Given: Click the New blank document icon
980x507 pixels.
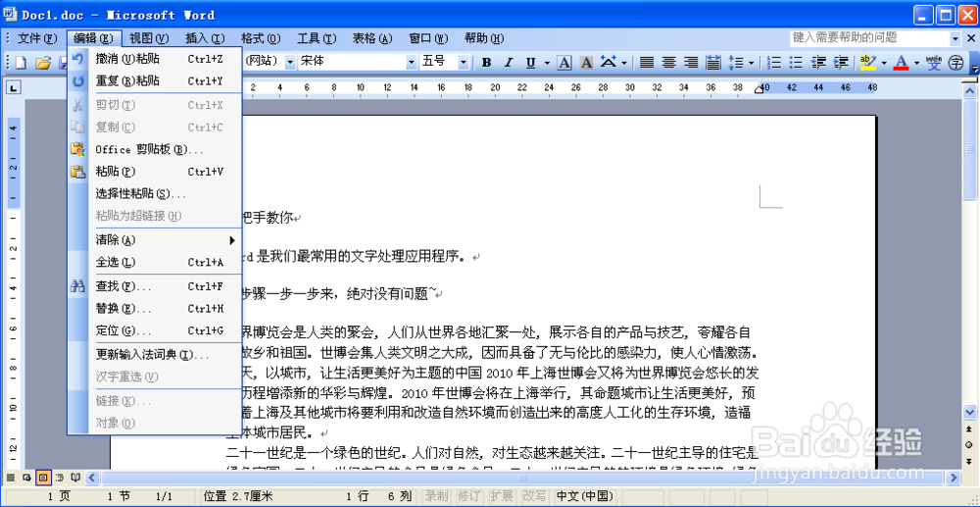Looking at the screenshot, I should [x=22, y=63].
